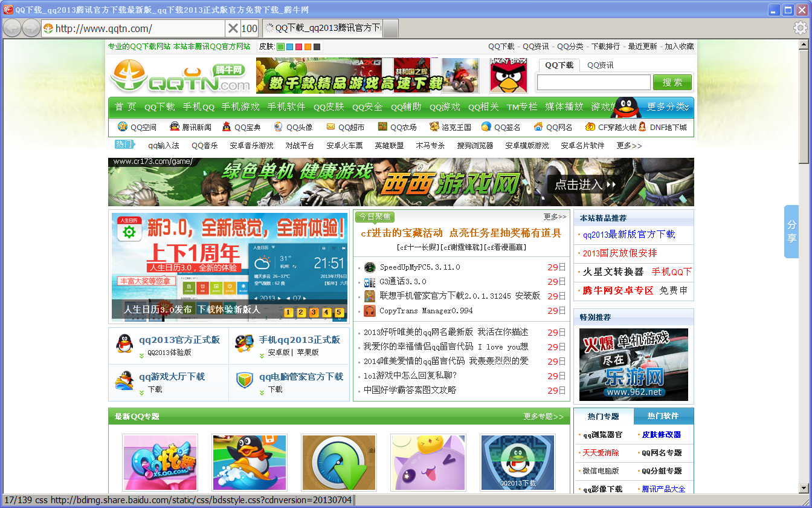The height and width of the screenshot is (508, 812).
Task: Open the qq2013官方正式版 download link
Action: pos(179,340)
